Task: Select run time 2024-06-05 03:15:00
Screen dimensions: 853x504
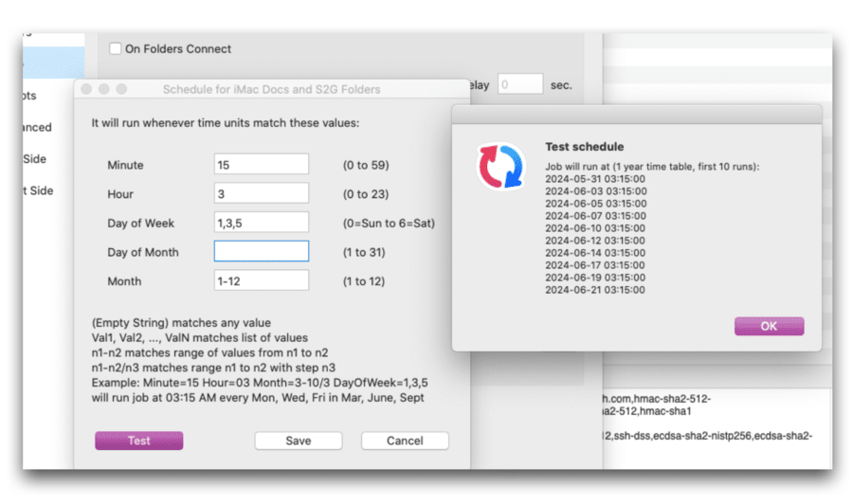Action: (x=596, y=204)
